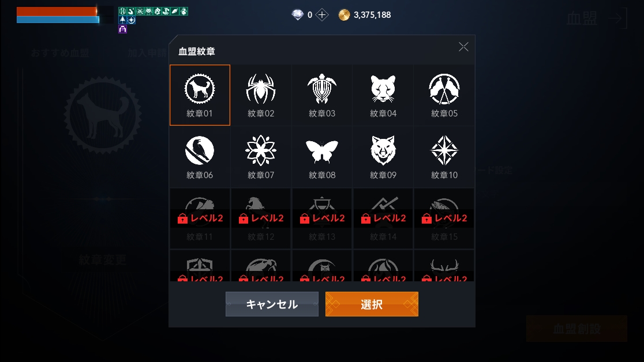This screenshot has width=644, height=362.
Task: Select the flower emblem 紋章07
Action: (x=261, y=157)
